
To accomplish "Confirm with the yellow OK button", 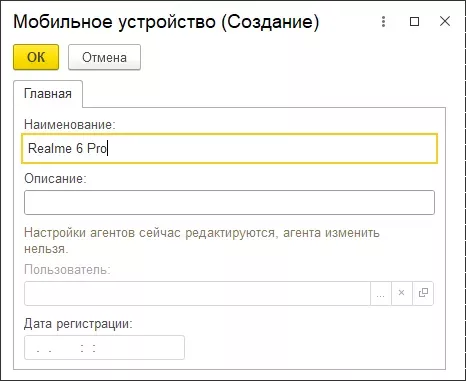I will point(36,57).
